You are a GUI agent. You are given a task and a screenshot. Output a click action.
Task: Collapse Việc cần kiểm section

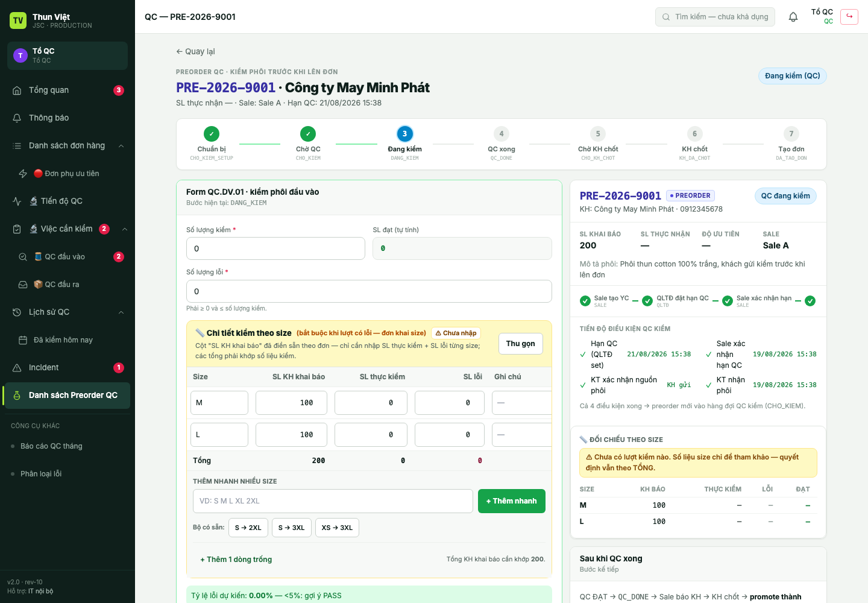[125, 229]
